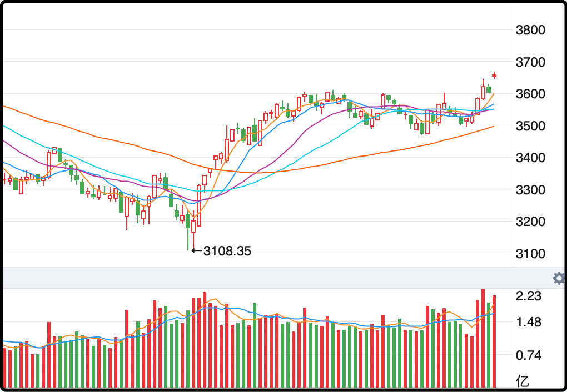This screenshot has height=392, width=567.
Task: Click the arrow beside the 3108.35 label
Action: point(196,251)
